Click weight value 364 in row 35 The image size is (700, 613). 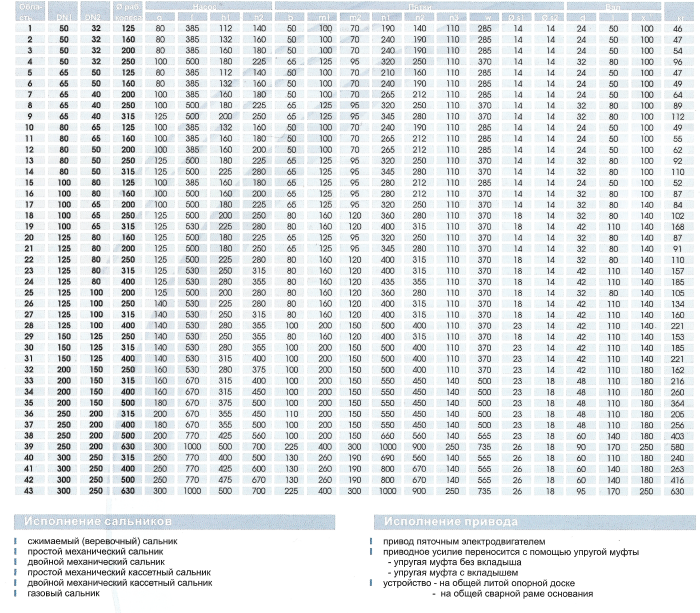click(678, 403)
